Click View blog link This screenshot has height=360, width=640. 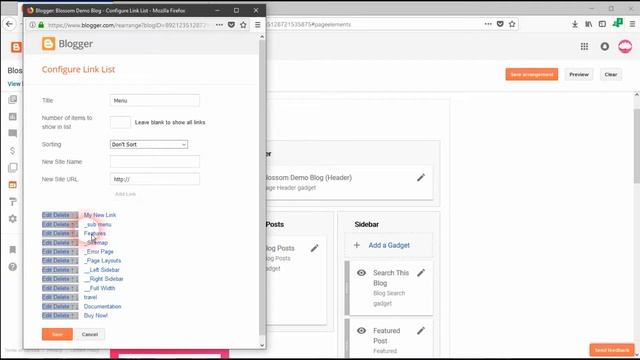(x=14, y=84)
